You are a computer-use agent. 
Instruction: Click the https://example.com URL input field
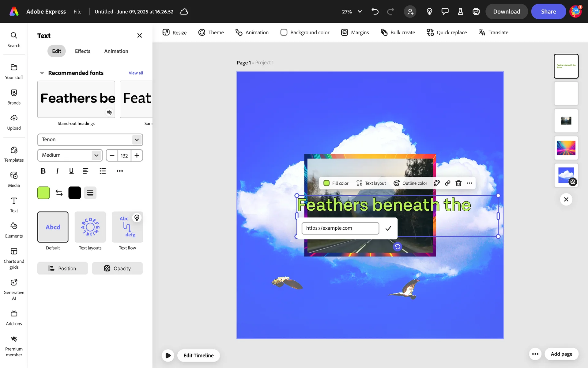[340, 228]
